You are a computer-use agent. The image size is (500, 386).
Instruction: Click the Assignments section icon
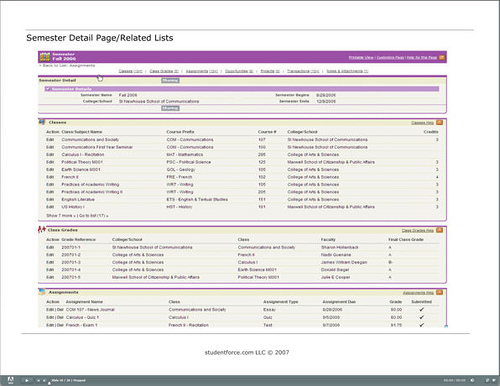click(42, 292)
